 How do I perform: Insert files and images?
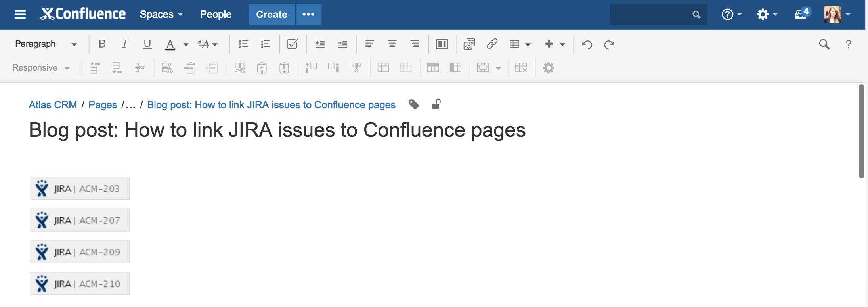[x=469, y=44]
